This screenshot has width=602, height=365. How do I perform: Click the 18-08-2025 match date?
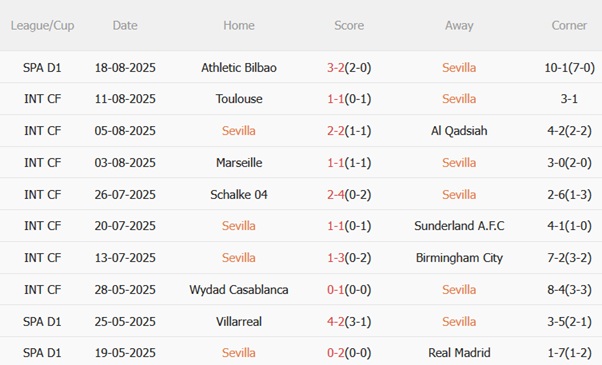pyautogui.click(x=125, y=68)
